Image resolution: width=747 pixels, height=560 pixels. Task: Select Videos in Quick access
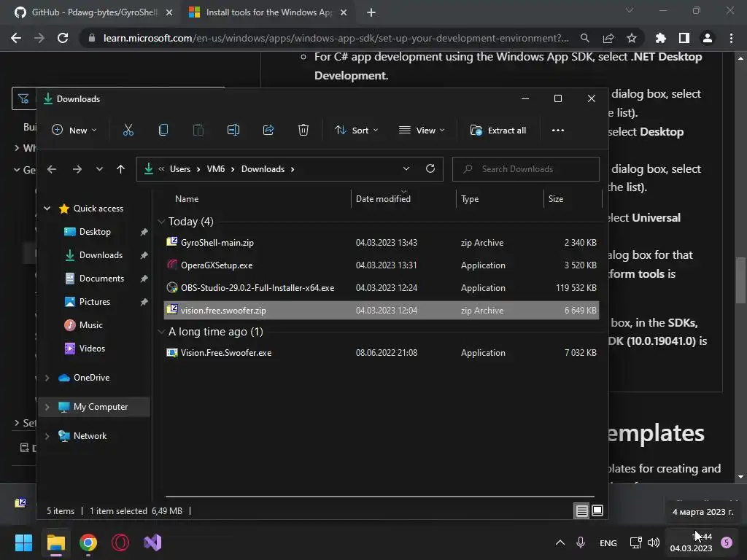click(92, 349)
